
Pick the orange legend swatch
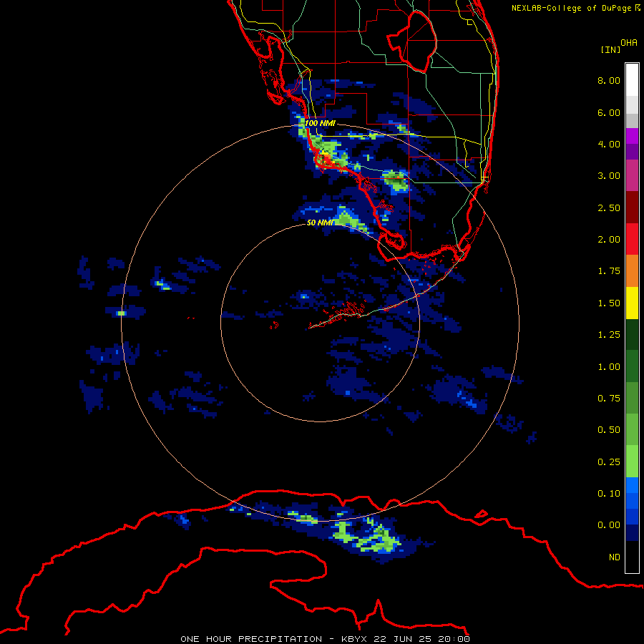coord(632,270)
